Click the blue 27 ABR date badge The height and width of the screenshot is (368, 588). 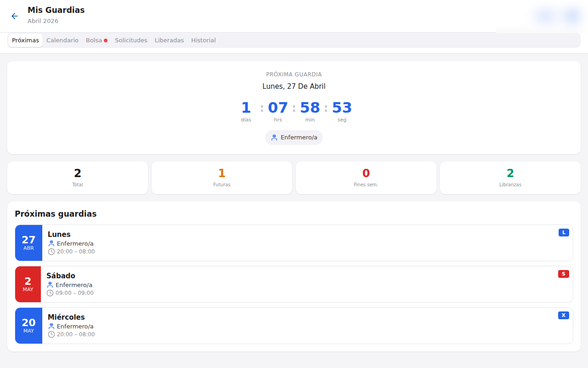point(28,243)
